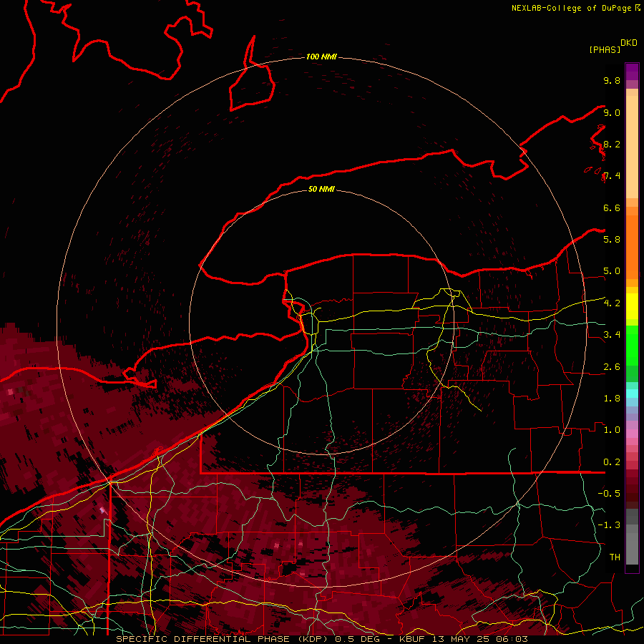Click the DKD label above the color bar
Viewport: 644px width, 644px height.
[629, 43]
